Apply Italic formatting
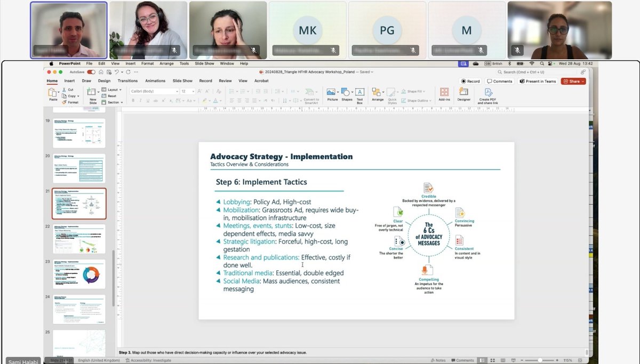640x364 pixels. [140, 100]
